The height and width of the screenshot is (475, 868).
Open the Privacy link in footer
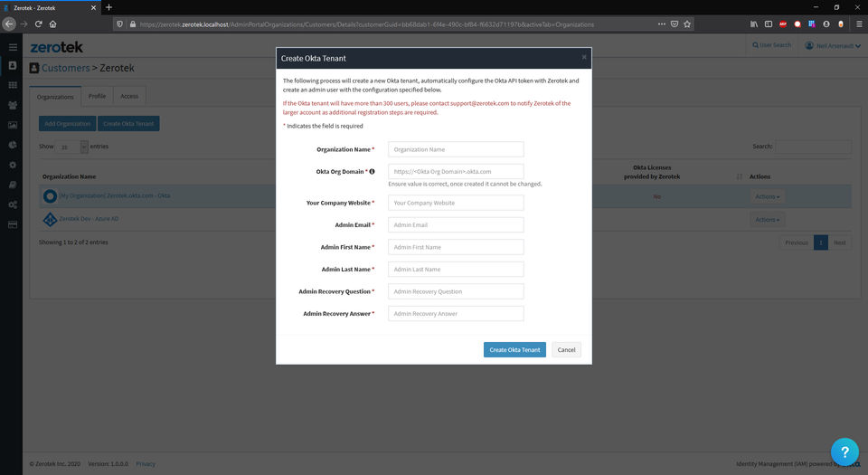click(x=146, y=464)
